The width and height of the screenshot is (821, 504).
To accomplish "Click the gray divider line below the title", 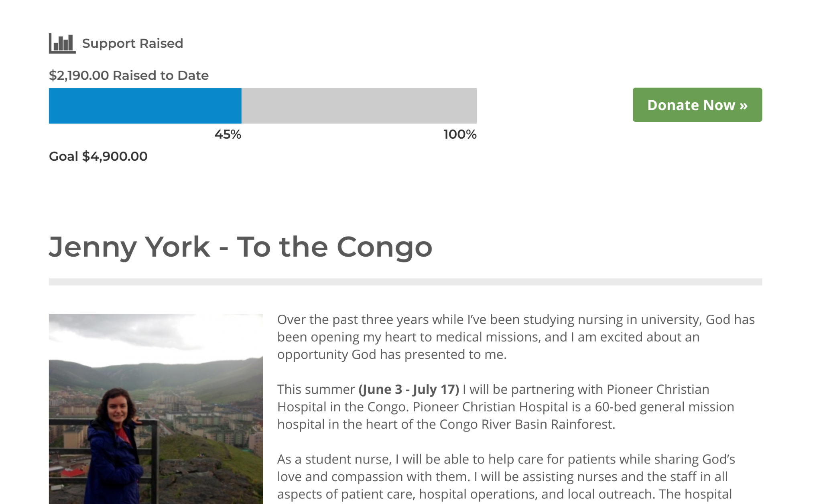I will pyautogui.click(x=405, y=282).
